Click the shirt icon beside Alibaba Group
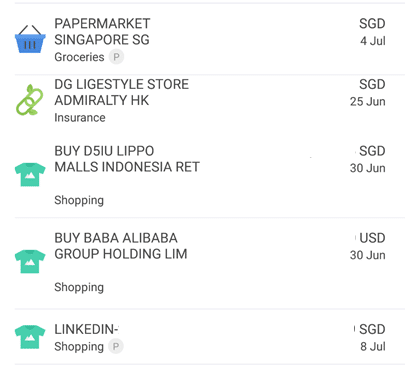405x374 pixels. point(30,261)
